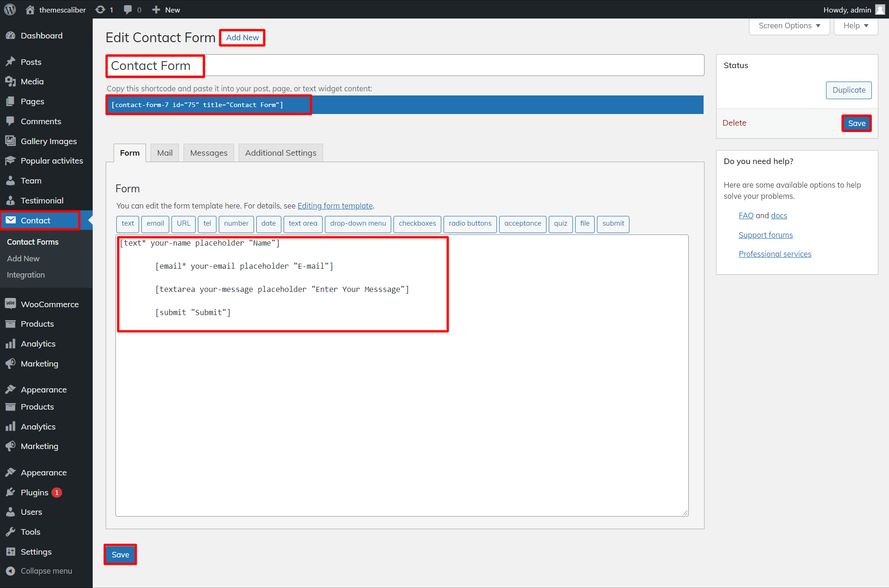Expand the Screen Options panel
This screenshot has height=588, width=889.
tap(788, 25)
